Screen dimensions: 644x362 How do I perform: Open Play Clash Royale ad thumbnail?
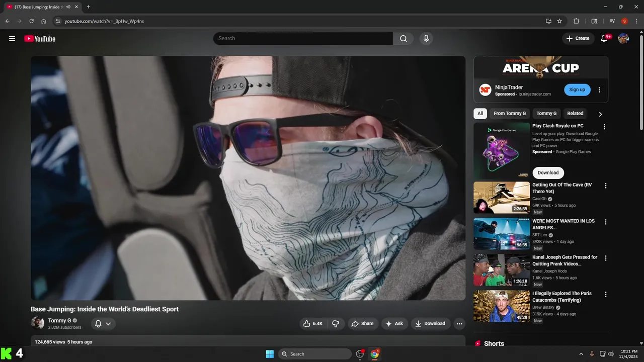(x=502, y=151)
